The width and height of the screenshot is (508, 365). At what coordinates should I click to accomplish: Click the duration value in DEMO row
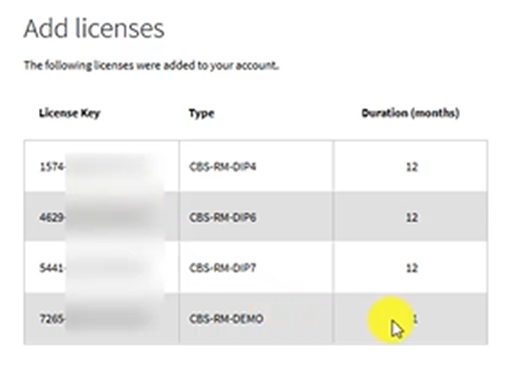point(415,319)
